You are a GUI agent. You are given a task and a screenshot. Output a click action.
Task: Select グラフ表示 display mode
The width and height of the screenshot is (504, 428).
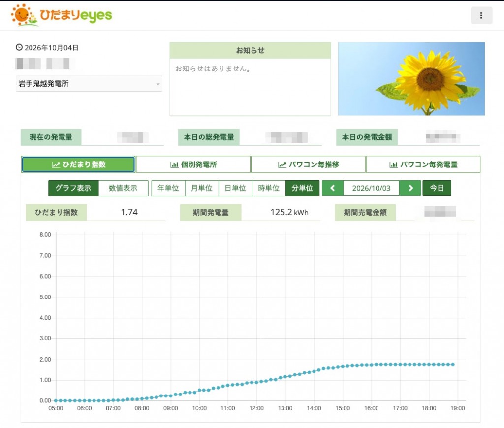(74, 188)
